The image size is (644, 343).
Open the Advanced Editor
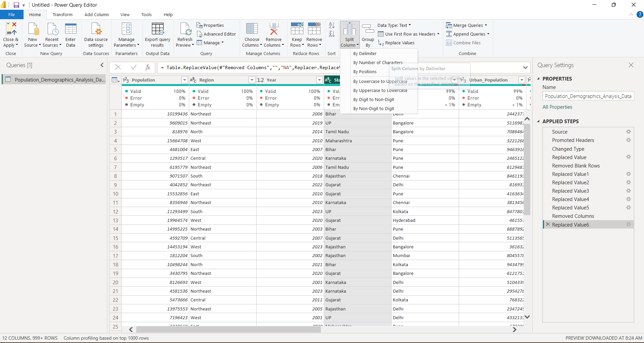point(216,34)
